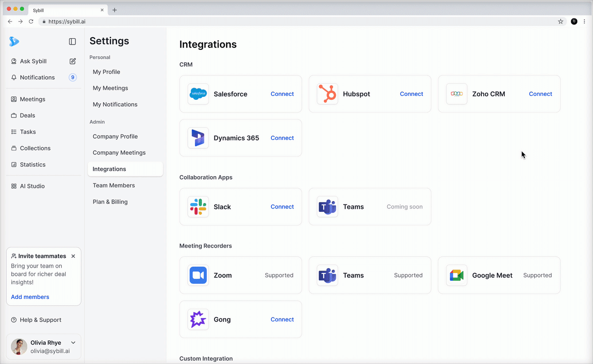The height and width of the screenshot is (364, 593).
Task: Reload the page with the refresh icon
Action: tap(31, 22)
